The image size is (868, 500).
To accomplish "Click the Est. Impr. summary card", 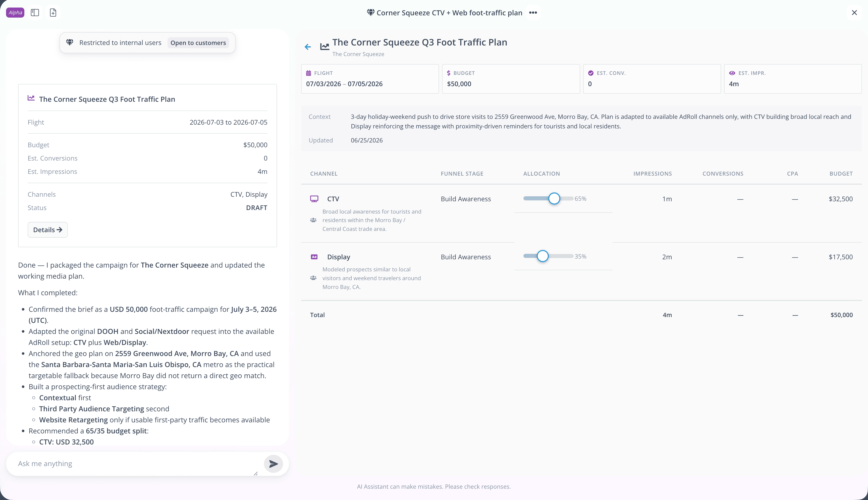I will click(793, 79).
